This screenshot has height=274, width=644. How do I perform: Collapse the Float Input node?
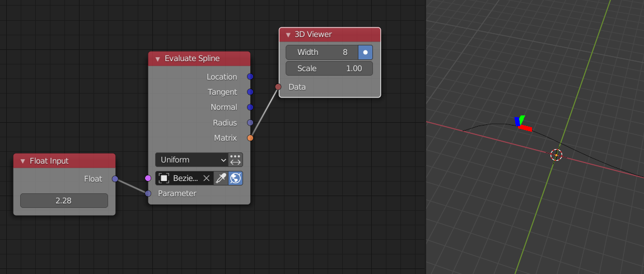[23, 161]
